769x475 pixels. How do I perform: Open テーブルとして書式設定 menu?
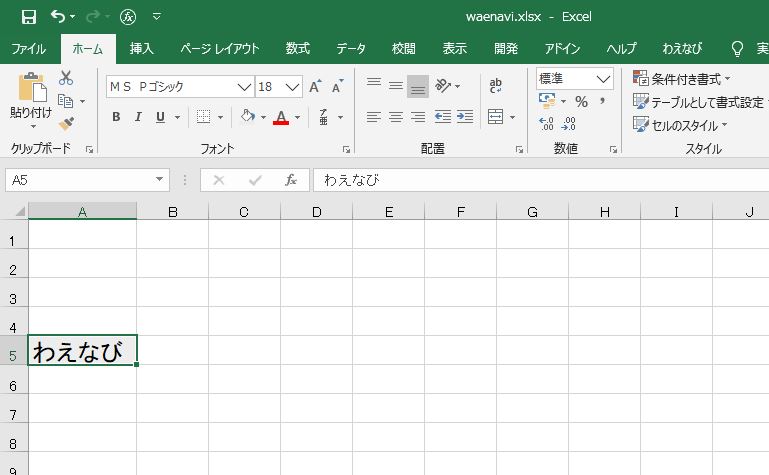(699, 102)
